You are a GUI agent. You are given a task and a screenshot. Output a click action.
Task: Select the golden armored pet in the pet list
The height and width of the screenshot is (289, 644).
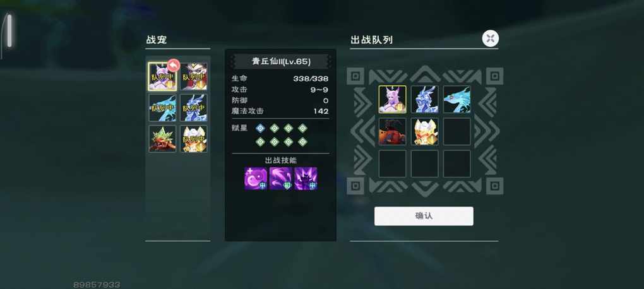(x=193, y=139)
